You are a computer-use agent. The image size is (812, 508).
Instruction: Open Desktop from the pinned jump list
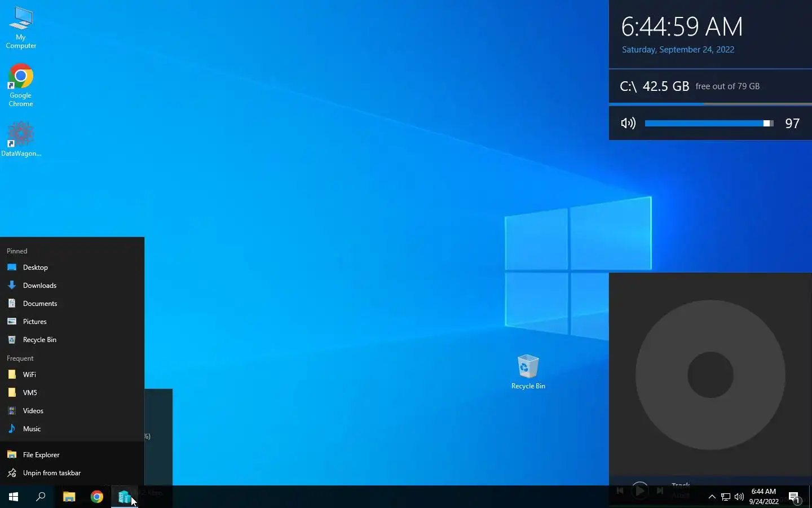tap(72, 268)
